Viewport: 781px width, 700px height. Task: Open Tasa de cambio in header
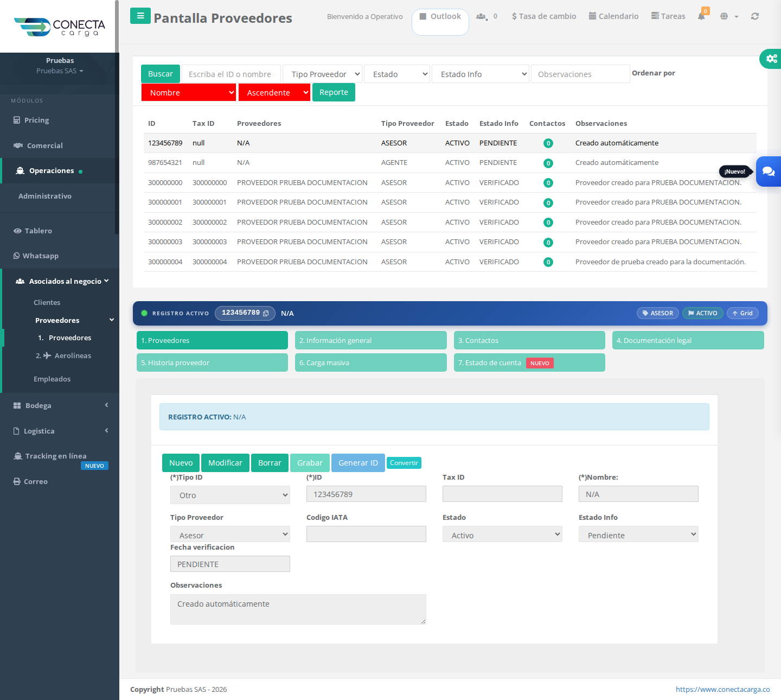(x=544, y=16)
